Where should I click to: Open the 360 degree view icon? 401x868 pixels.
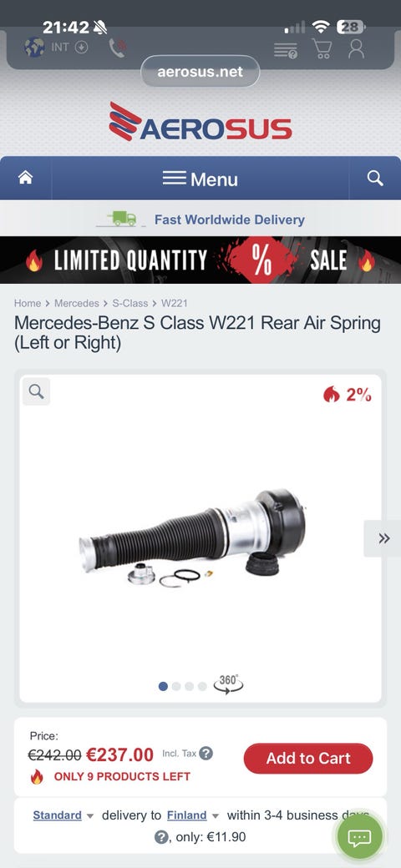(228, 684)
